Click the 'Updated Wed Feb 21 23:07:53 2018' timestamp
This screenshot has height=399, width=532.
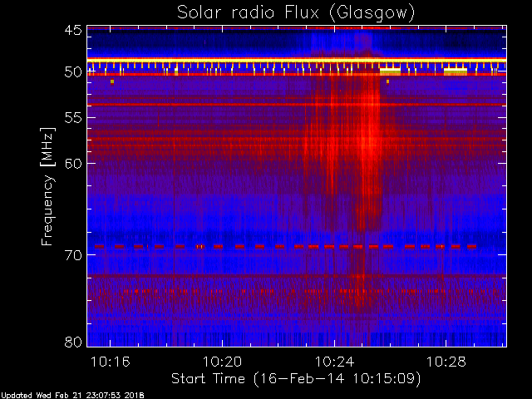[x=72, y=396]
